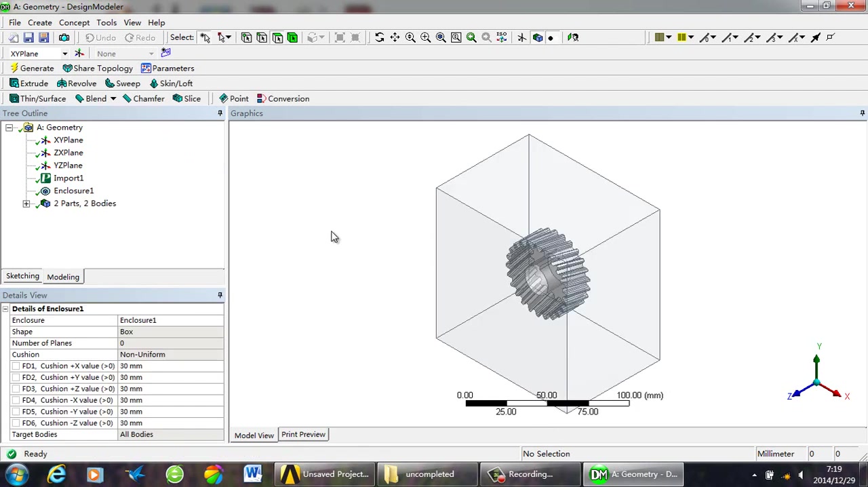The width and height of the screenshot is (868, 487).
Task: Open the Select mode dropdown arrow
Action: coord(229,37)
